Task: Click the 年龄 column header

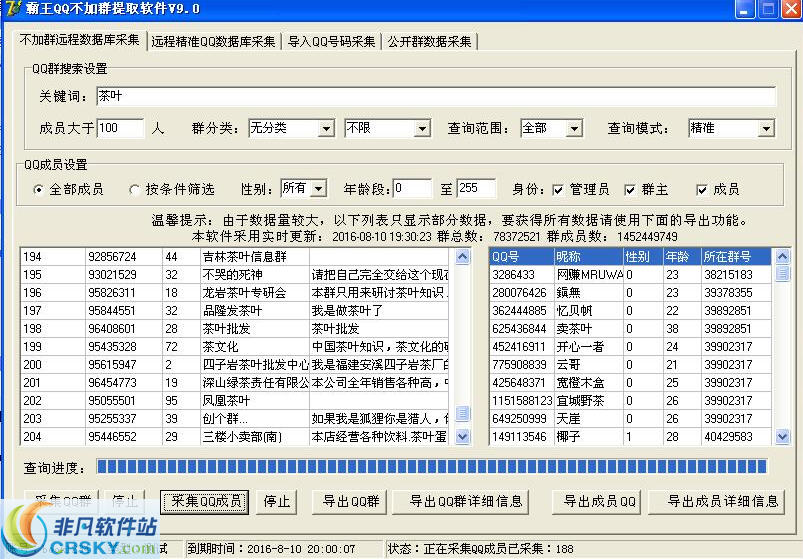Action: (x=682, y=256)
